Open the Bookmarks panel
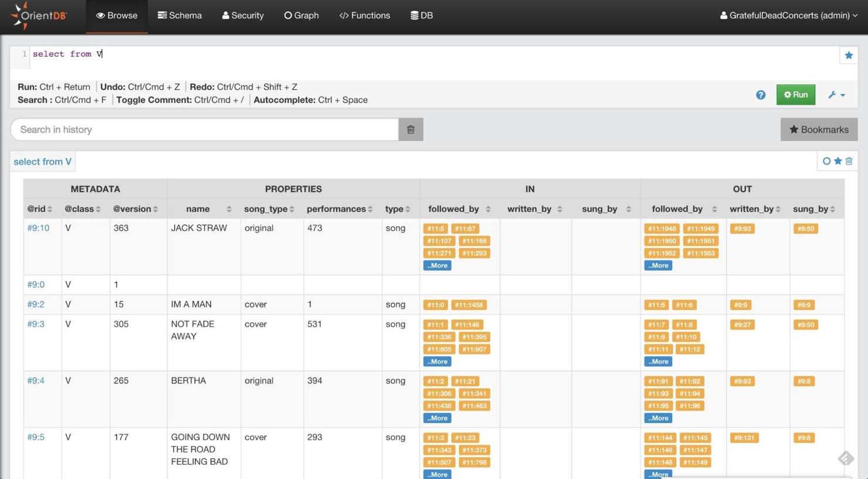This screenshot has width=868, height=479. click(819, 129)
